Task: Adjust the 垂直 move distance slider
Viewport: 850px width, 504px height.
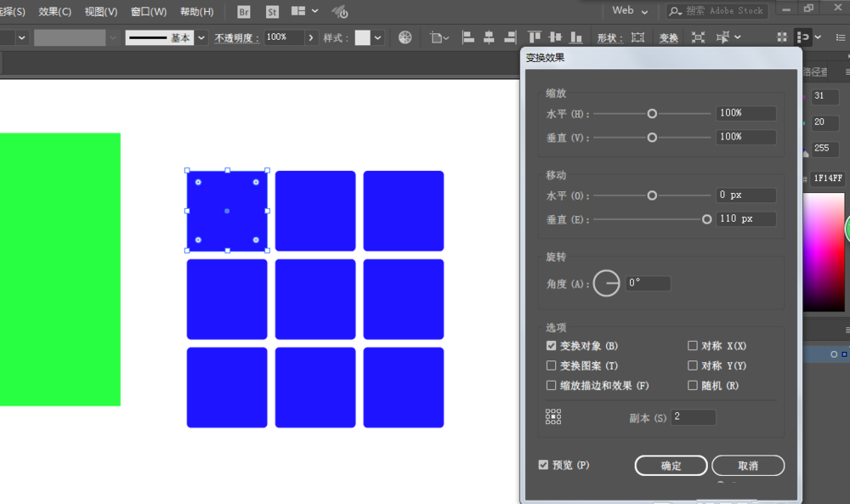Action: [x=706, y=218]
